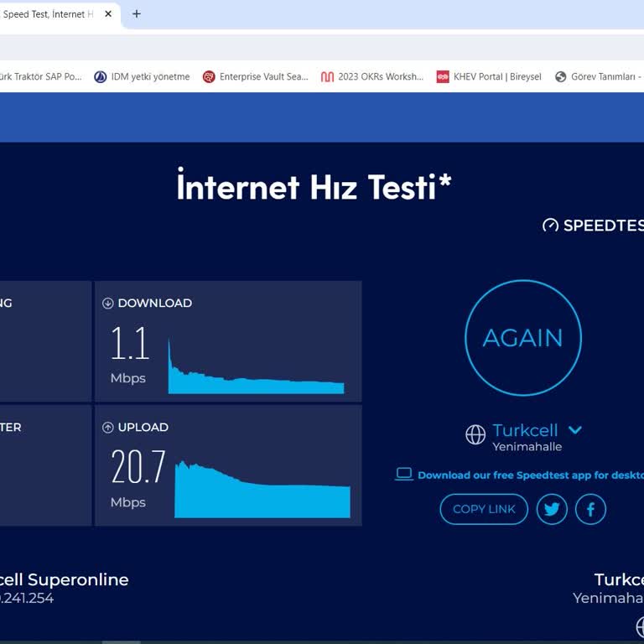Open the Türk Traktör SAP Portal bookmark
The width and height of the screenshot is (644, 644).
tap(40, 77)
